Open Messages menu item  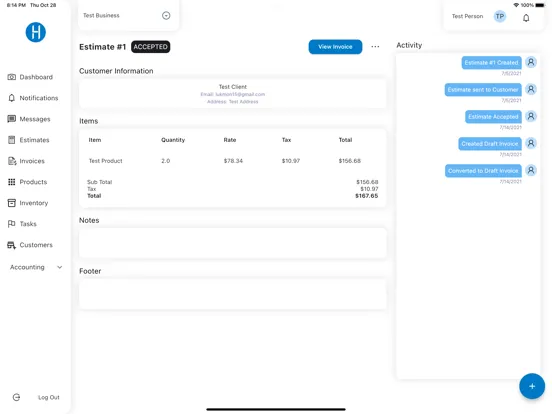(35, 119)
